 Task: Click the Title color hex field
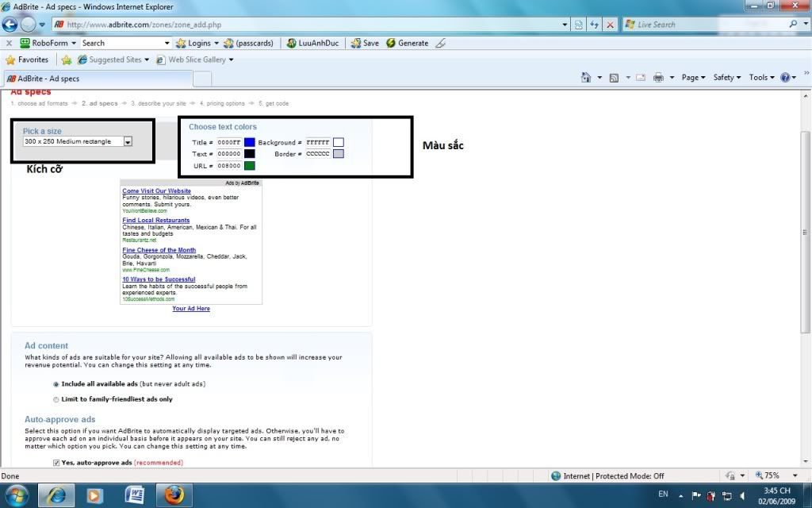229,142
